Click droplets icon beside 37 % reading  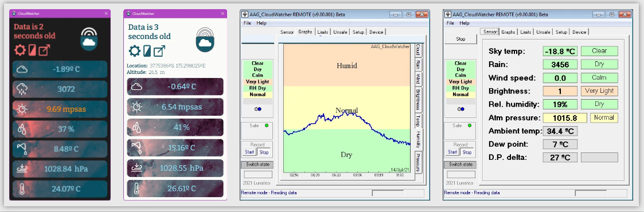click(22, 129)
